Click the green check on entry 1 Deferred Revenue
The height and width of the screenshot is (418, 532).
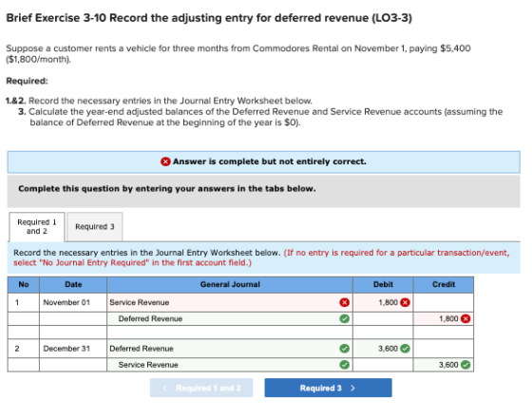click(x=344, y=318)
